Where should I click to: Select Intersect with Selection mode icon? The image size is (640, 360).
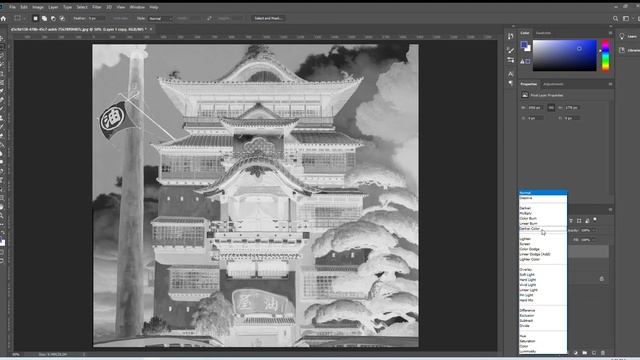(x=62, y=18)
